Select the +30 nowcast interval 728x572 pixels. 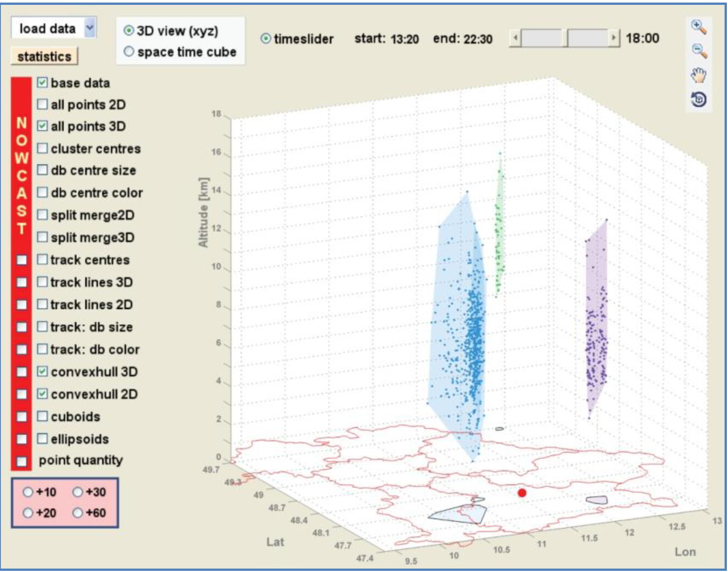click(78, 492)
